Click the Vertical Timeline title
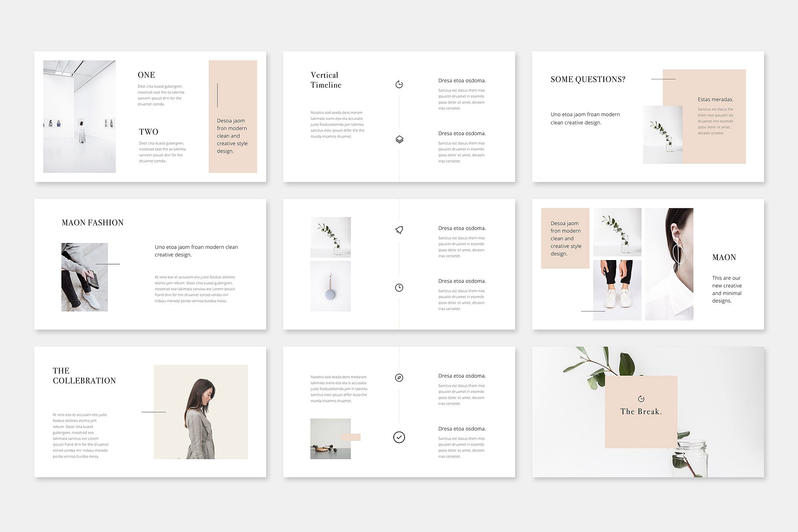This screenshot has width=798, height=532. 325,80
